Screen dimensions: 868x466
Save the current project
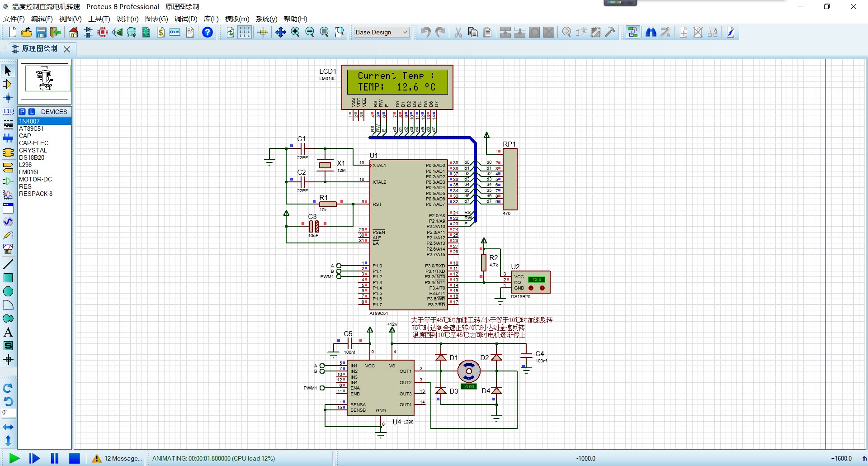[41, 32]
